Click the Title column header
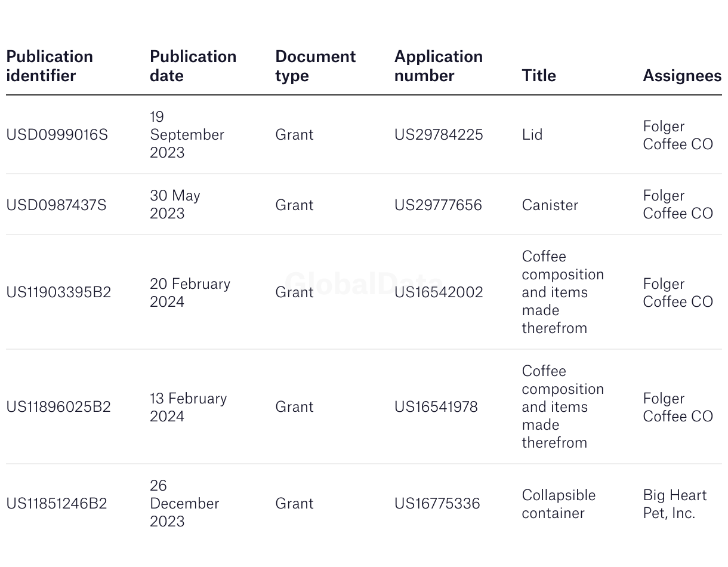The image size is (728, 567). [538, 75]
